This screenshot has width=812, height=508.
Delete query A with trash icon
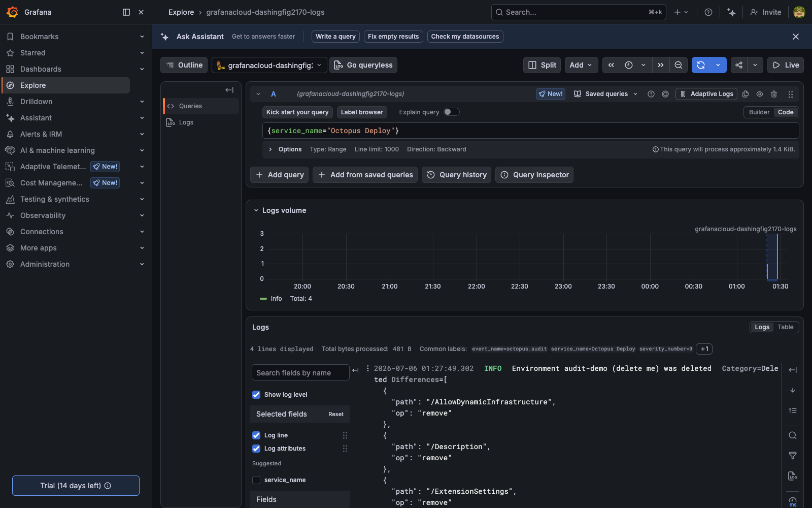(x=774, y=94)
